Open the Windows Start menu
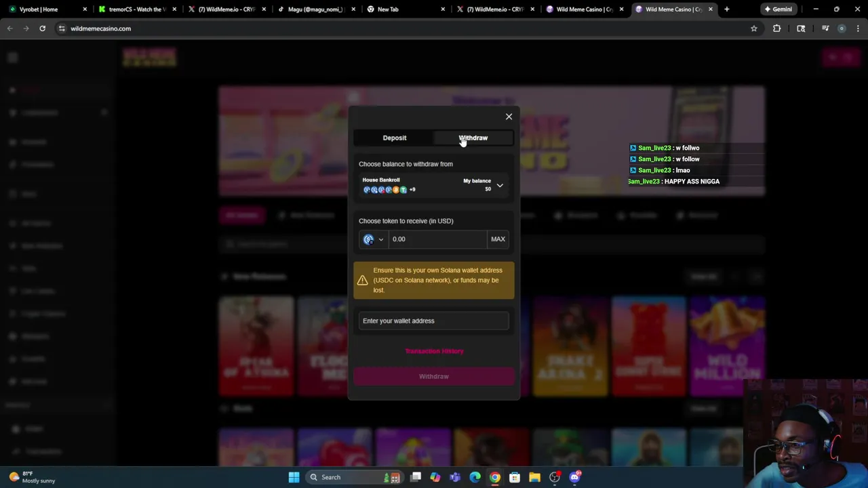 tap(294, 477)
